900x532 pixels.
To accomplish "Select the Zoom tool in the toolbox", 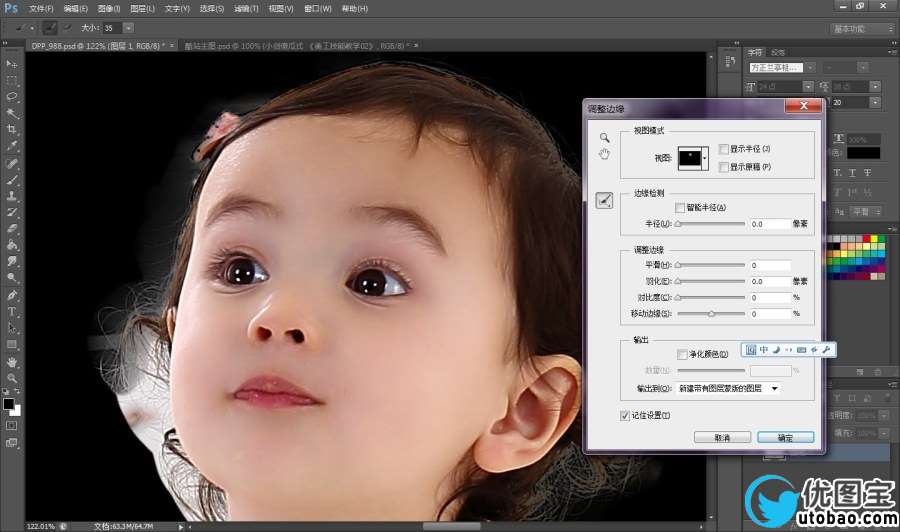I will [11, 378].
